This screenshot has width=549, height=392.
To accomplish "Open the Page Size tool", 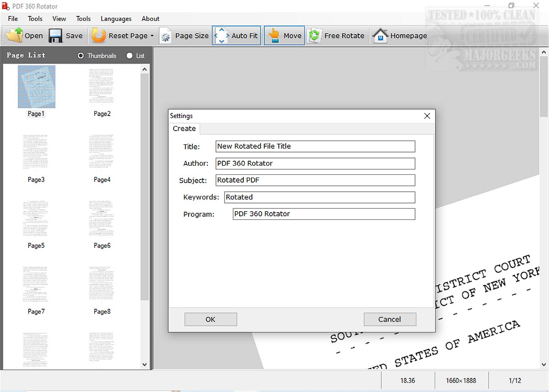I will click(x=184, y=36).
